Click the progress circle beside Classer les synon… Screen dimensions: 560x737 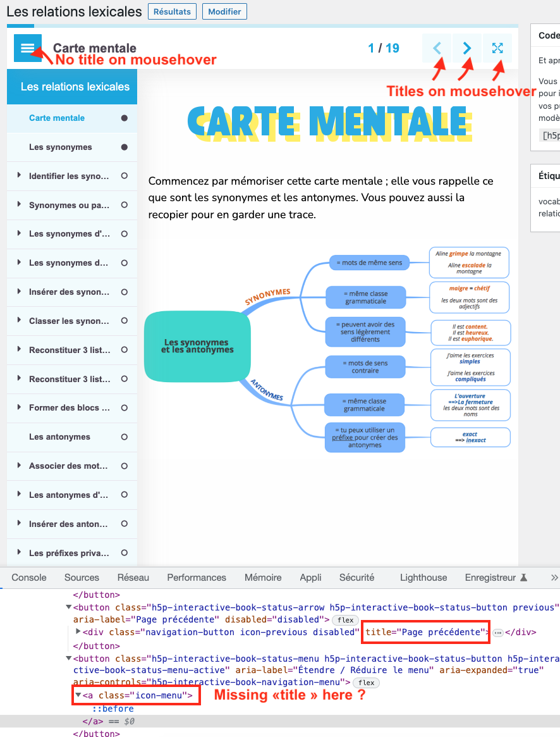coord(124,321)
